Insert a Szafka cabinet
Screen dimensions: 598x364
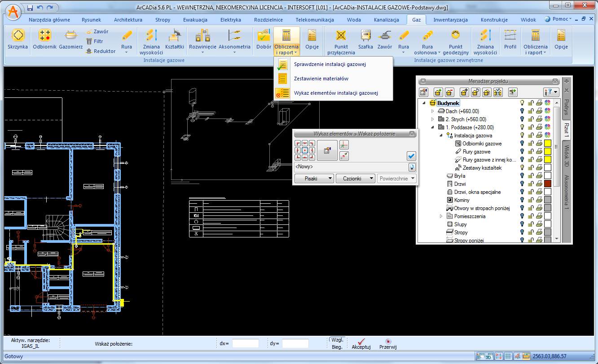[365, 39]
